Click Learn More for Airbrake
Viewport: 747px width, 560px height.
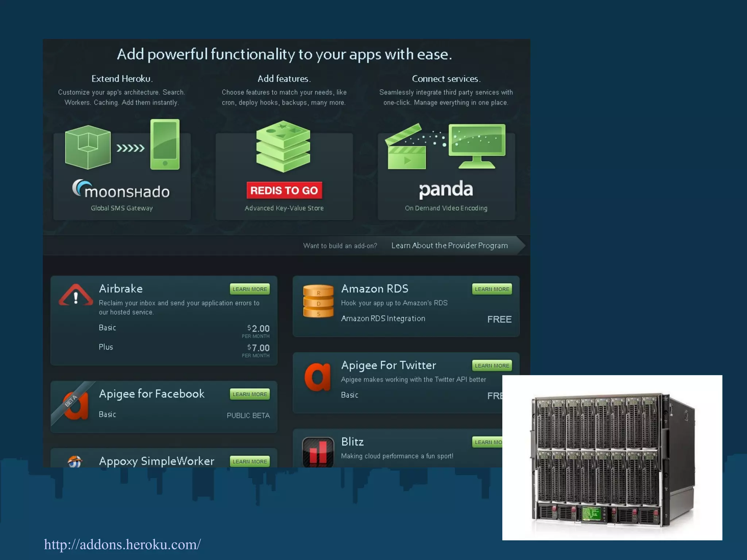[x=250, y=289]
